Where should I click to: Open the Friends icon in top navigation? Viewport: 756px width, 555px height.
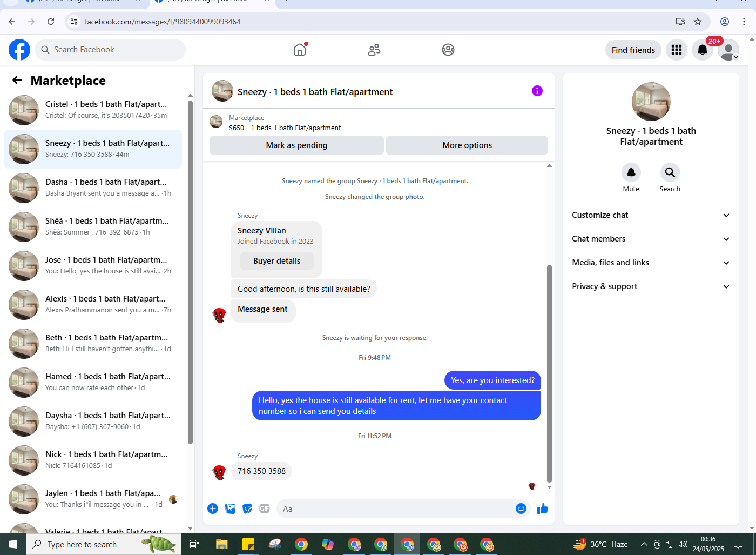click(374, 50)
